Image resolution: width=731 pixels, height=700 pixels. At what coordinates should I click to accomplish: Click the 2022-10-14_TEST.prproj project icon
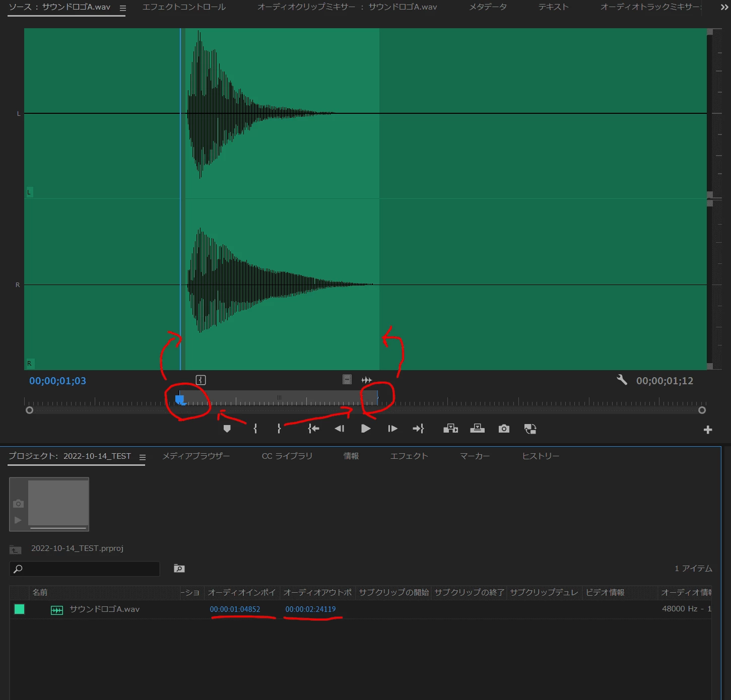[x=15, y=549]
